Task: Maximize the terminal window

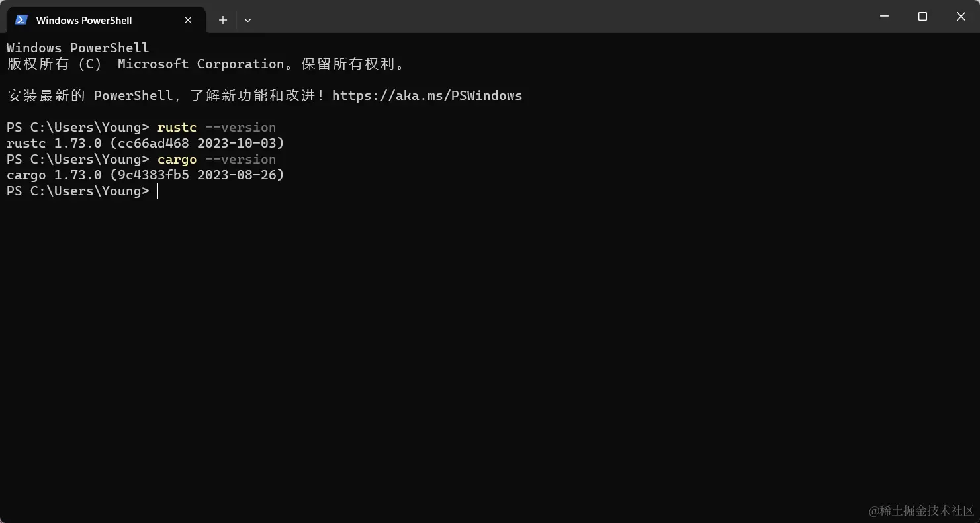Action: click(922, 17)
